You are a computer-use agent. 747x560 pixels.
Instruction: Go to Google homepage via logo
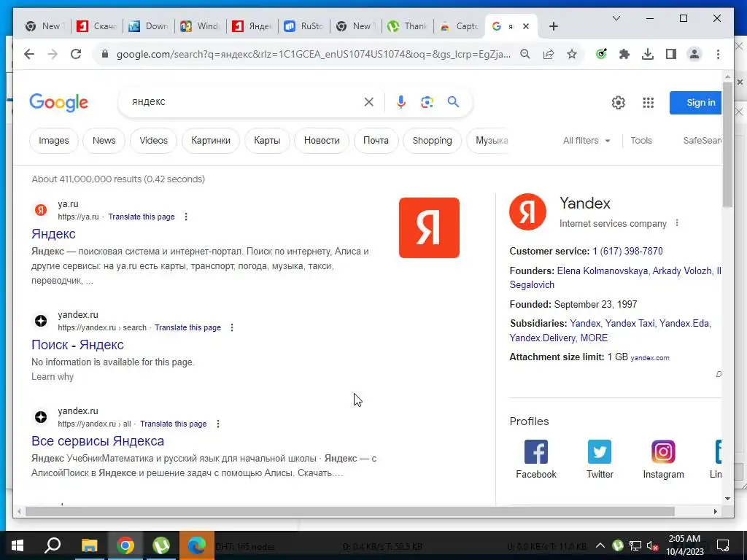click(x=58, y=102)
